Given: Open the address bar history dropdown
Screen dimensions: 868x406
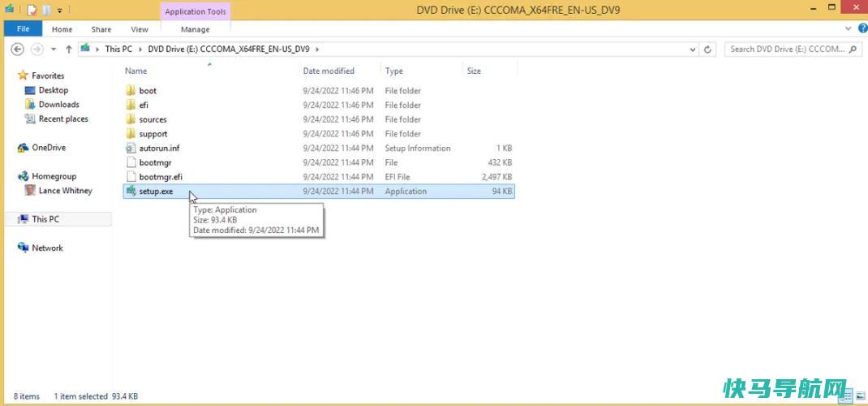Looking at the screenshot, I should coord(693,50).
